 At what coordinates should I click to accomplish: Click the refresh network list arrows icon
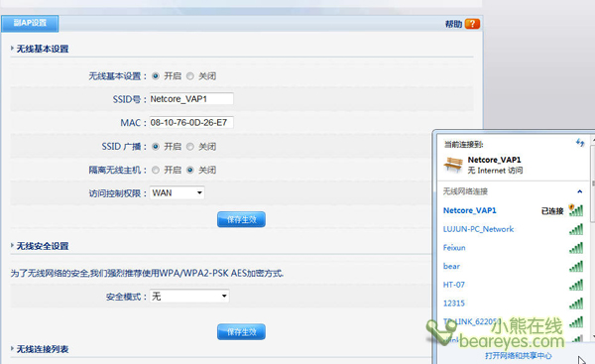[x=580, y=143]
